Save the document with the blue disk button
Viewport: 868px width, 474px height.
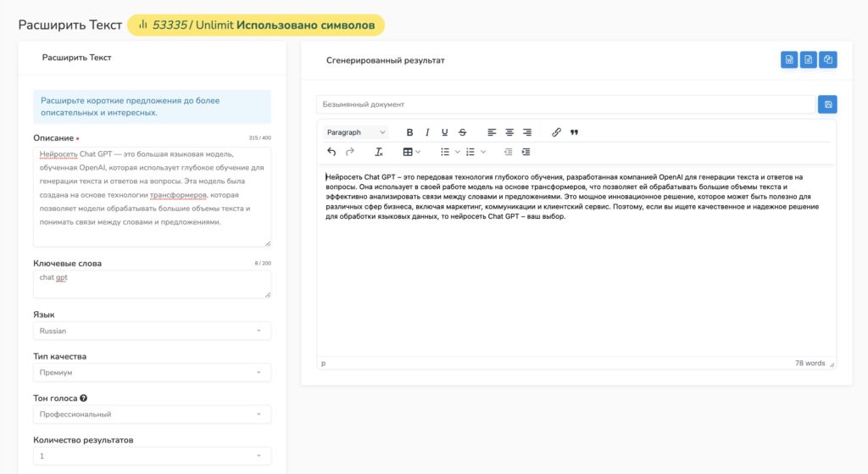click(827, 104)
